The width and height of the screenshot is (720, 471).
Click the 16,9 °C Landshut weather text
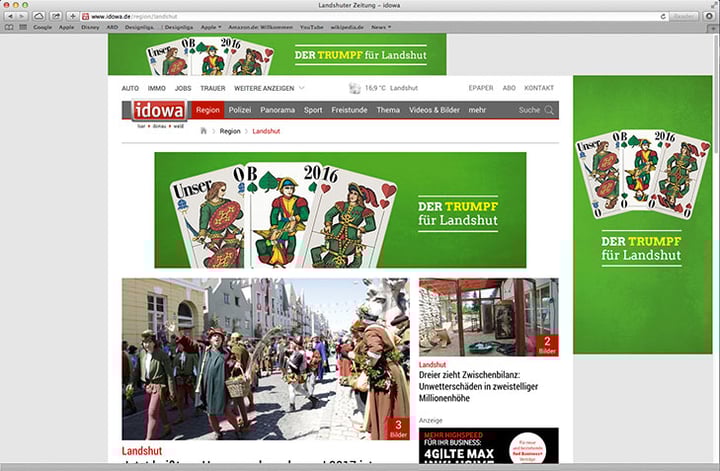391,88
